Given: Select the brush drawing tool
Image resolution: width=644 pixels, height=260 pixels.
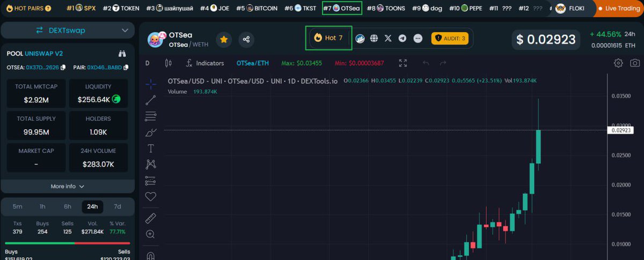Looking at the screenshot, I should coord(151,132).
